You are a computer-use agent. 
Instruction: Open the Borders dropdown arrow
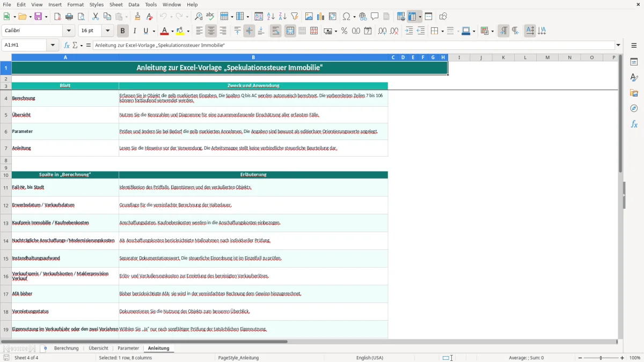442,31
